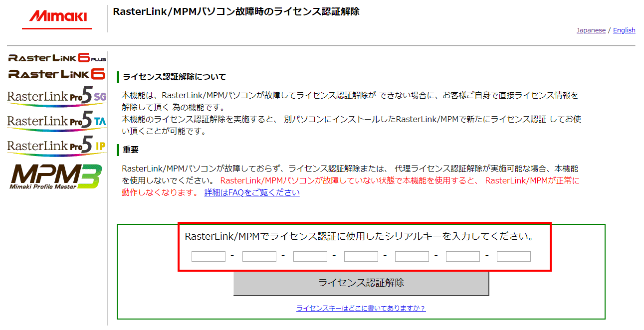This screenshot has height=330, width=644.
Task: Switch language to Japanese
Action: (x=591, y=30)
